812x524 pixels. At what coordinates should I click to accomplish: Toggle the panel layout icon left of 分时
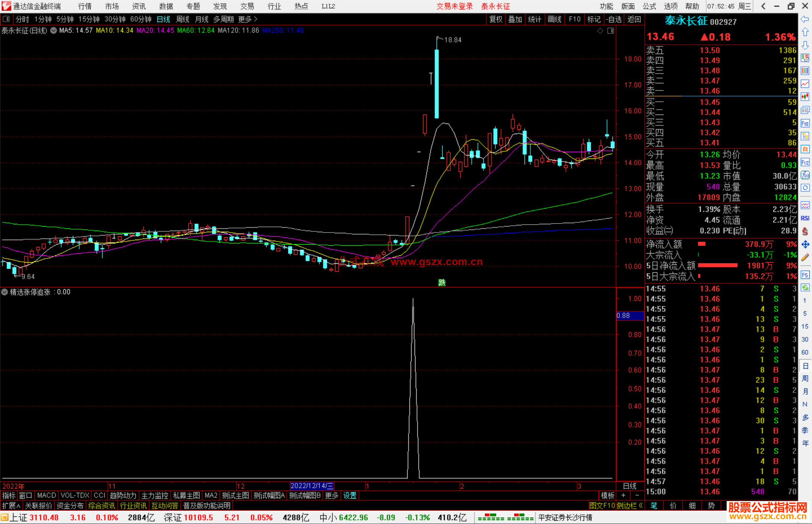[6, 19]
